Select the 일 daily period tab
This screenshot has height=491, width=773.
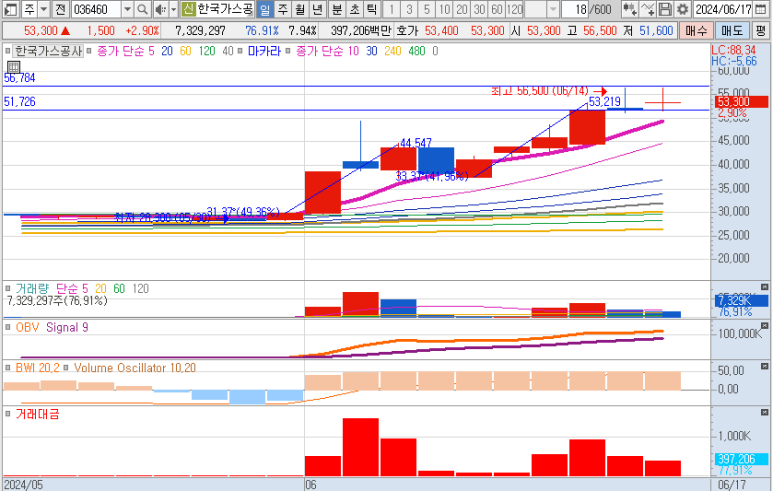pos(265,9)
